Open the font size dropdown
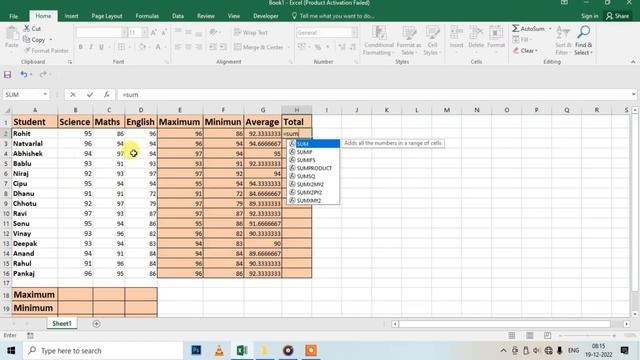 (144, 32)
